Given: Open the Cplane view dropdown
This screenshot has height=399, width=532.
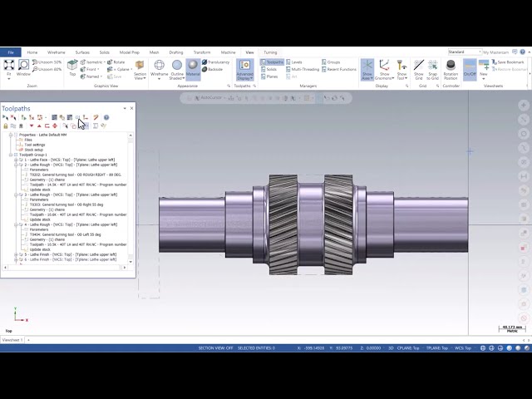Looking at the screenshot, I should point(131,69).
